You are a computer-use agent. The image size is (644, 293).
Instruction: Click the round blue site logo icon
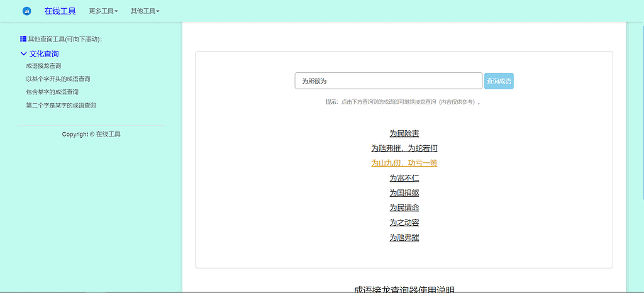[26, 11]
